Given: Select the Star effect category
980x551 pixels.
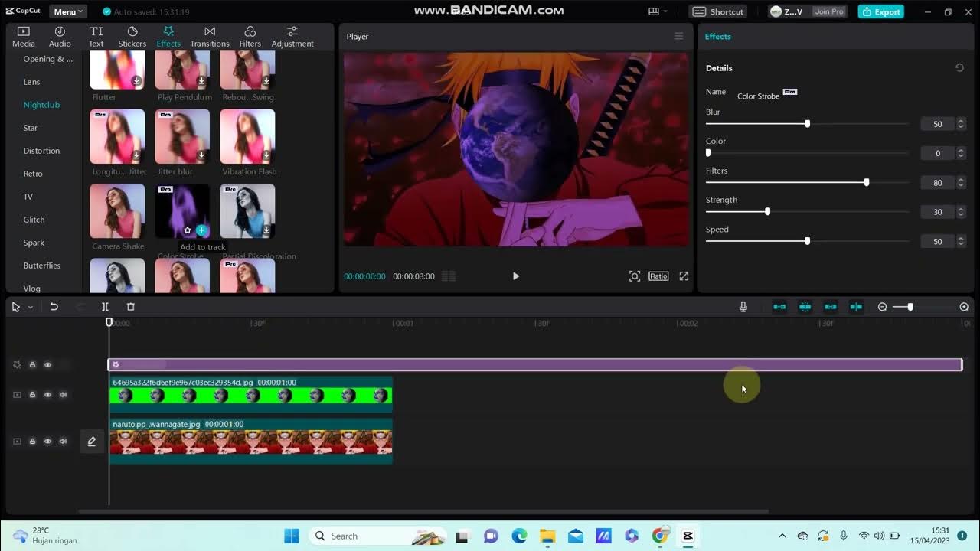Looking at the screenshot, I should point(31,128).
